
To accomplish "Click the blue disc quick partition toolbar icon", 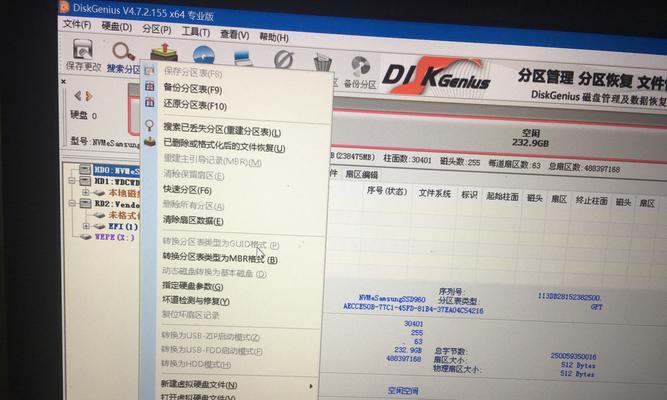I will tap(203, 55).
